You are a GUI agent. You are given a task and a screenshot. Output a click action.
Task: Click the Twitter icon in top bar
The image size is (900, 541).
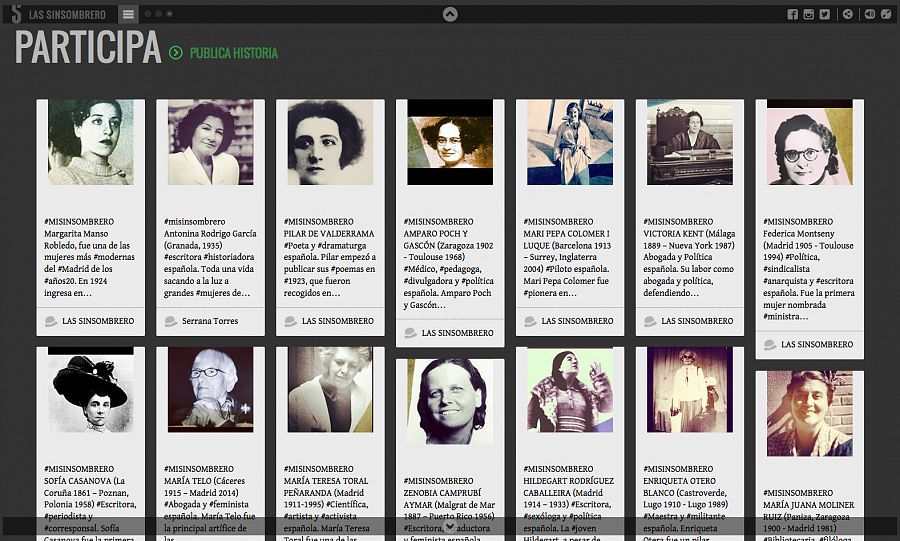pyautogui.click(x=825, y=14)
